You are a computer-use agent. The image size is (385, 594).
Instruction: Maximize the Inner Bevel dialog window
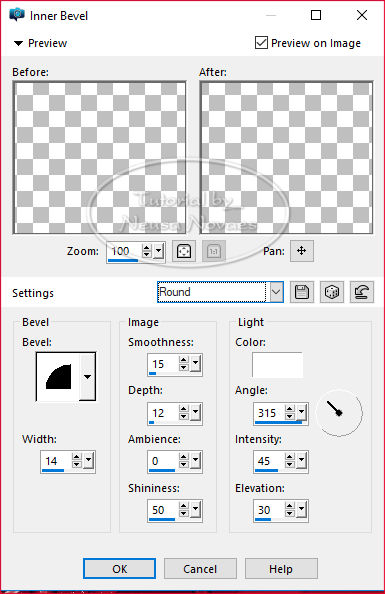click(x=316, y=15)
